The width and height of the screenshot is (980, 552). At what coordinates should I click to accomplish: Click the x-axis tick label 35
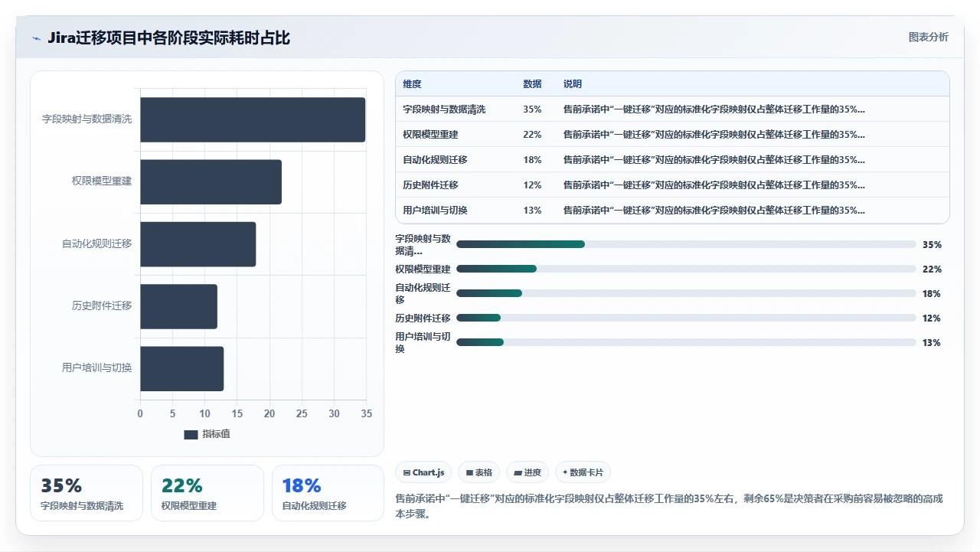367,414
